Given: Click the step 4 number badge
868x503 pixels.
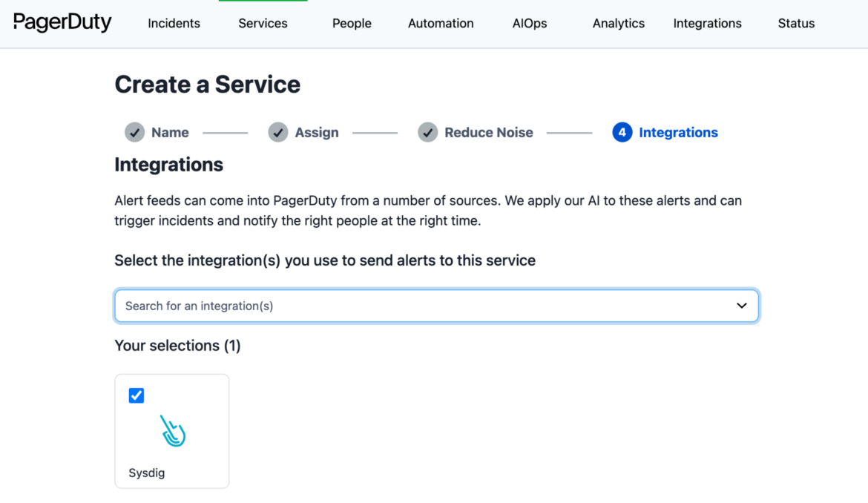Looking at the screenshot, I should coord(622,132).
